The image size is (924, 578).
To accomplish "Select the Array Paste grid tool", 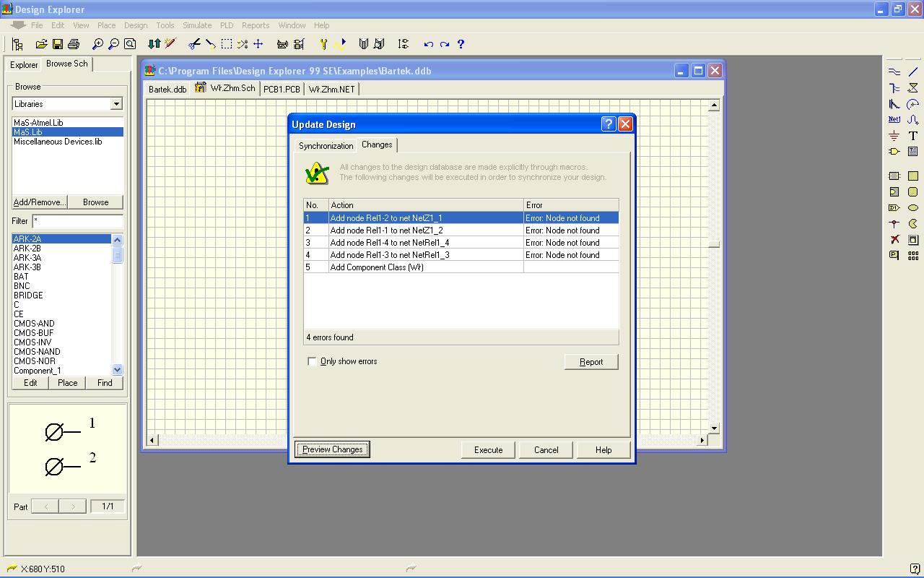I will (913, 255).
